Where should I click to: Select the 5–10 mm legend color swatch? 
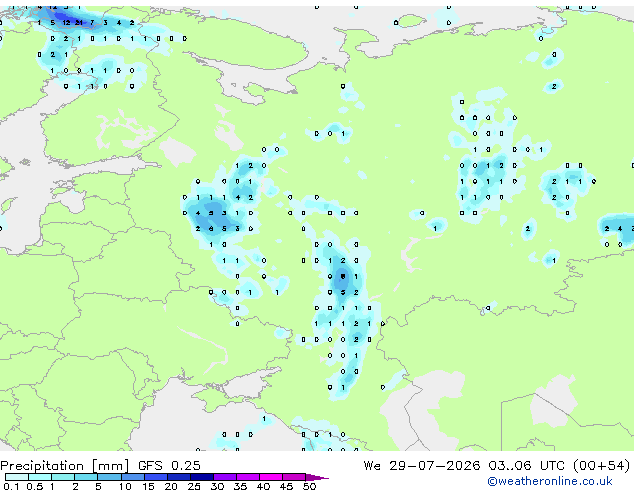point(109,477)
